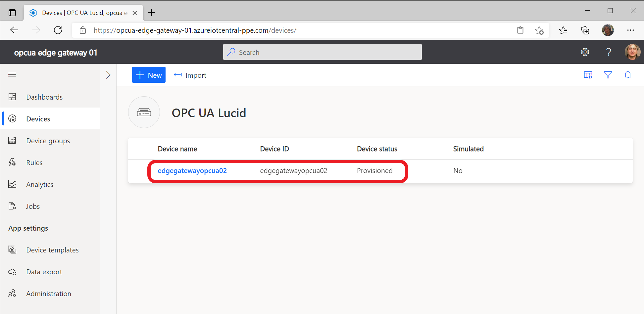Select the Device ID edgegatewayopcua02 cell
This screenshot has width=644, height=314.
[294, 171]
